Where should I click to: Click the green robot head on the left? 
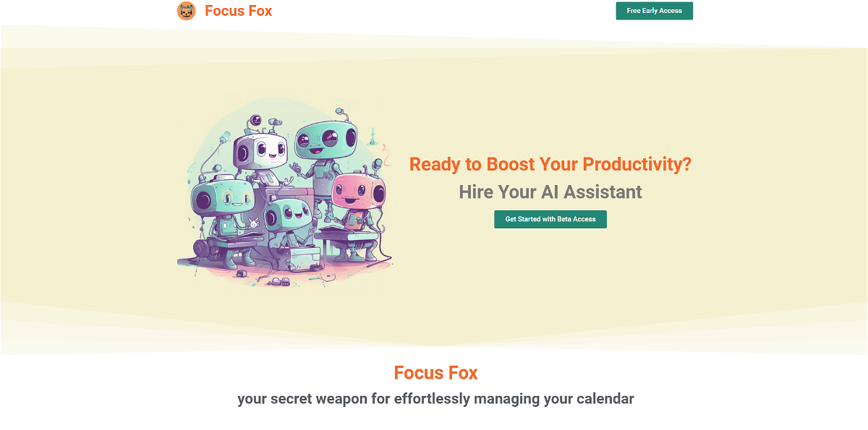(221, 197)
